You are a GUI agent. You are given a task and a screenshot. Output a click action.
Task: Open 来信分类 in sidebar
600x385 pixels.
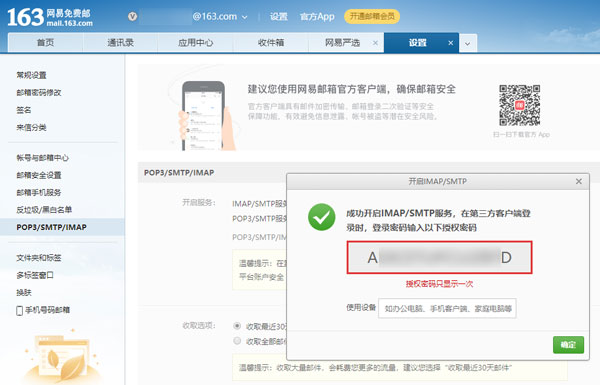coord(31,127)
